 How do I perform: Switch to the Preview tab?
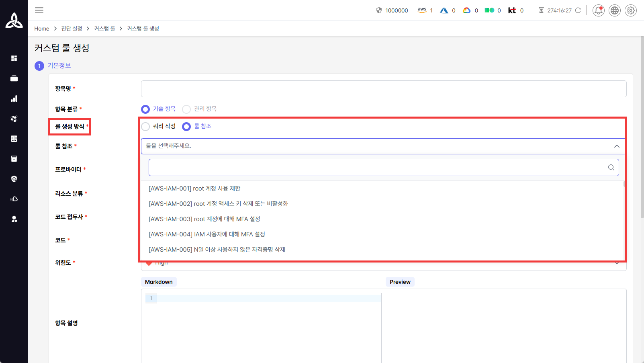[x=400, y=282]
